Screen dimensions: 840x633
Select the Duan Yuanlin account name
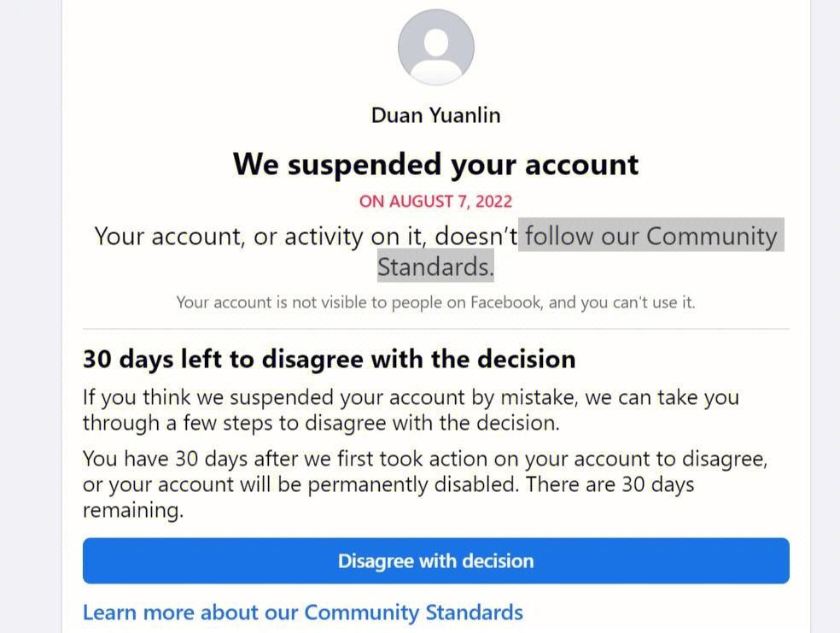(x=436, y=115)
